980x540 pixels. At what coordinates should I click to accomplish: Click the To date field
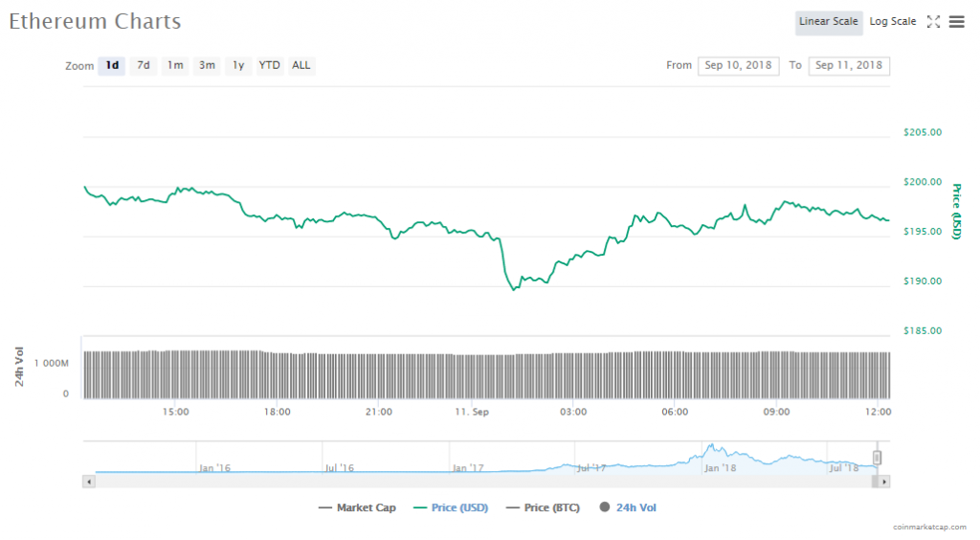tap(849, 66)
